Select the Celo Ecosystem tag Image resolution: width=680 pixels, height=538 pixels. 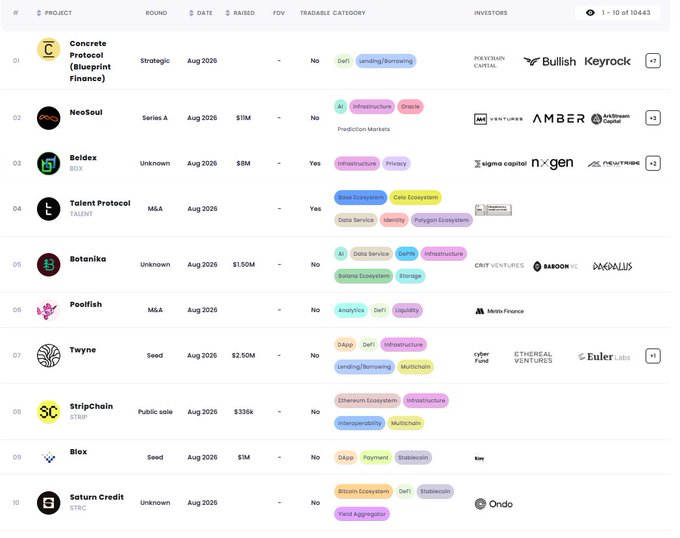click(415, 198)
